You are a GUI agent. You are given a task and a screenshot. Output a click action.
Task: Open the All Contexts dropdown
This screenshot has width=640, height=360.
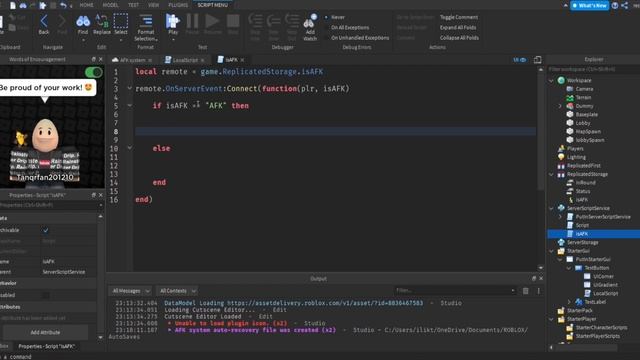point(178,291)
